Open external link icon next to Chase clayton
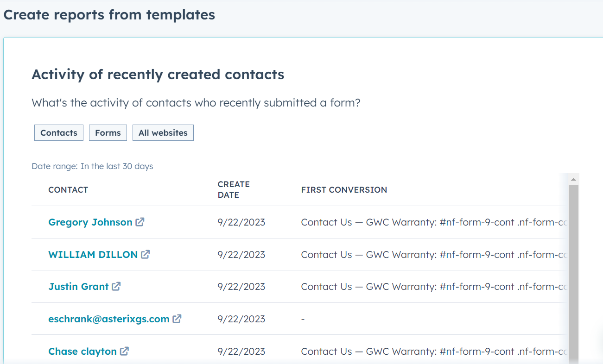Image resolution: width=603 pixels, height=364 pixels. (124, 351)
